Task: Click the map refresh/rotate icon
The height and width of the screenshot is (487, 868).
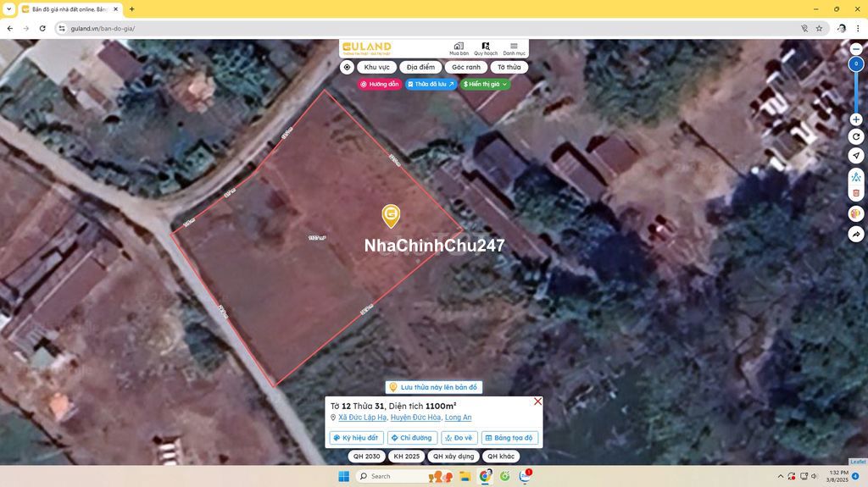Action: (x=856, y=136)
